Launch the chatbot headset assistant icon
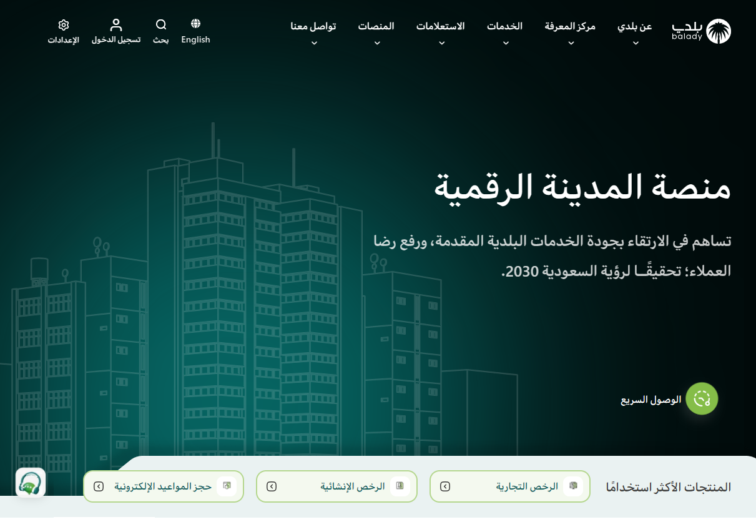 [x=31, y=483]
